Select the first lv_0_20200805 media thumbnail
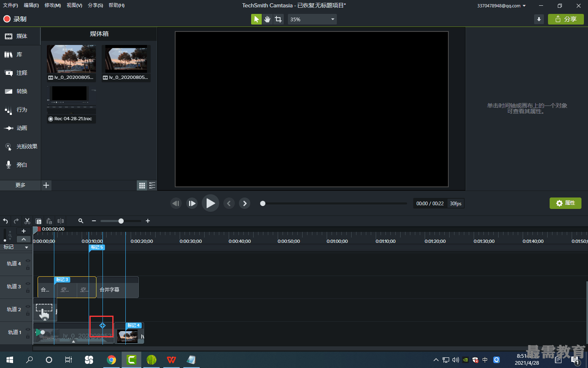Screen dimensions: 588x368 (71, 63)
